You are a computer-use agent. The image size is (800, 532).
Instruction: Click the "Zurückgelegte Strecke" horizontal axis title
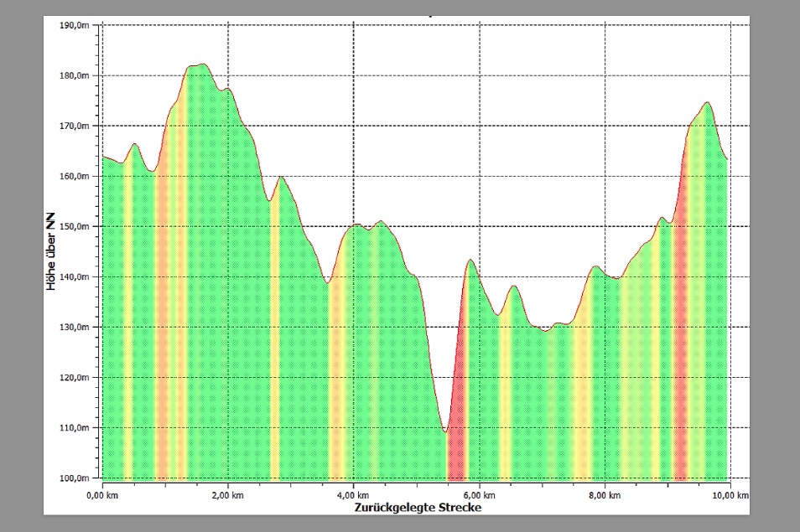point(417,508)
